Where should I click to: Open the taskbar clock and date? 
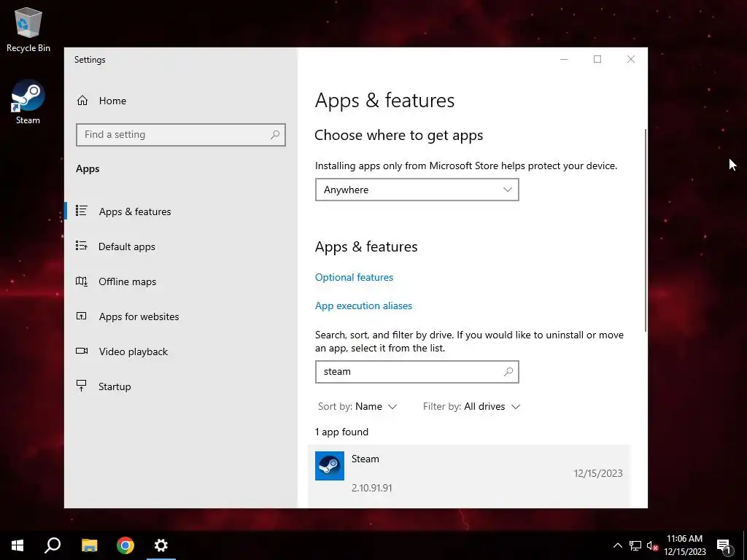[684, 545]
